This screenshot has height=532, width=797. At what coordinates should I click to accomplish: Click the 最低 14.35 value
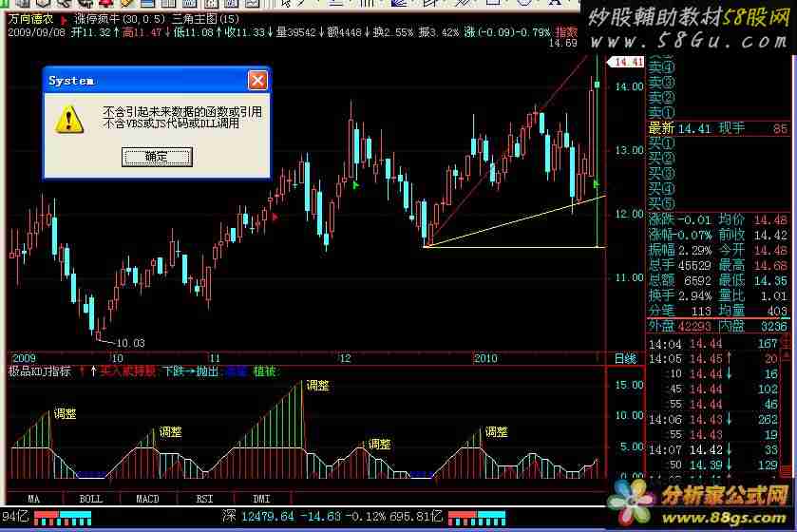click(x=752, y=280)
